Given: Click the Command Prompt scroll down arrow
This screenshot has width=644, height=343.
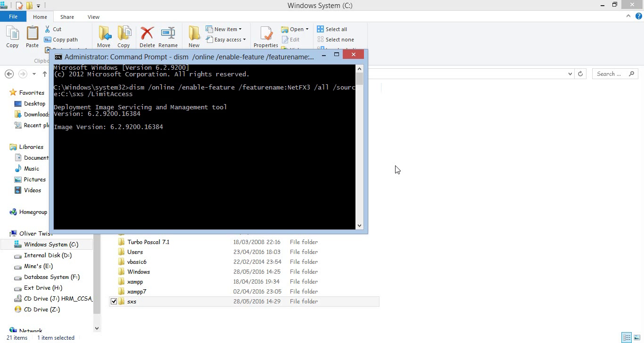Looking at the screenshot, I should point(359,226).
